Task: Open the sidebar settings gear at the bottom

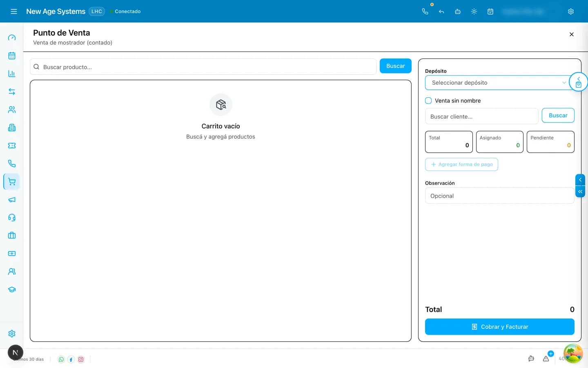Action: point(12,334)
